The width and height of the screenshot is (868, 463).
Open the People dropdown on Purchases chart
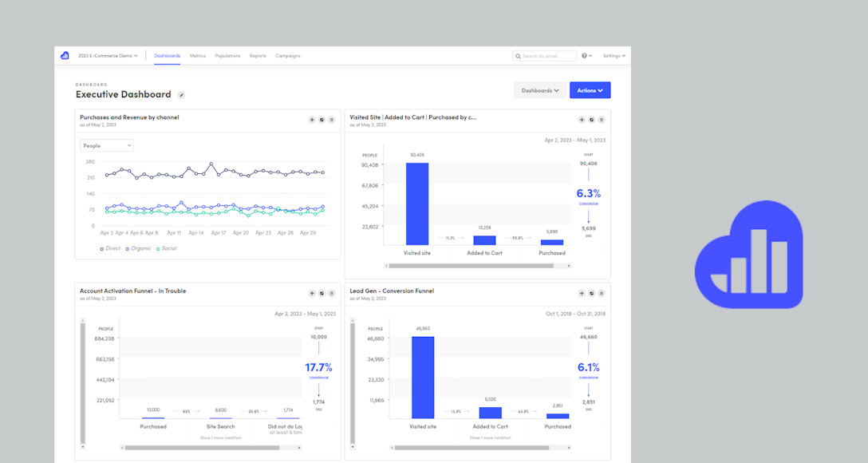point(106,144)
